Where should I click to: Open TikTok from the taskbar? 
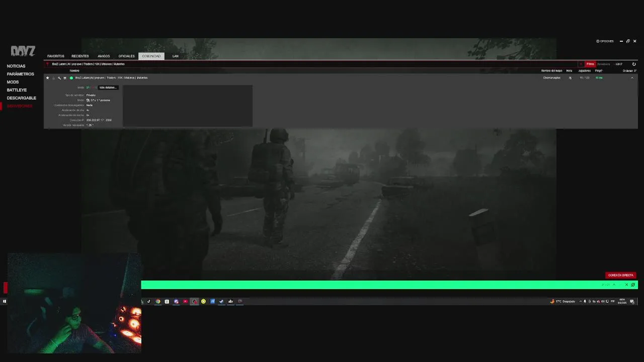149,302
